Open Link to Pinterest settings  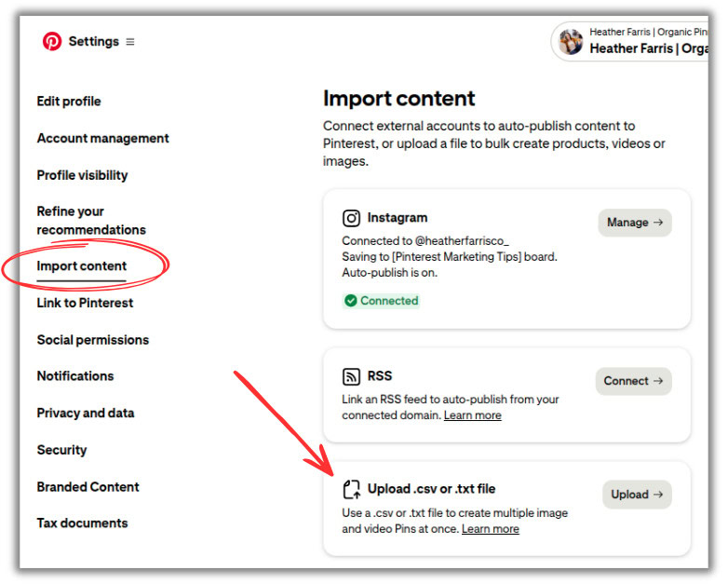coord(85,303)
